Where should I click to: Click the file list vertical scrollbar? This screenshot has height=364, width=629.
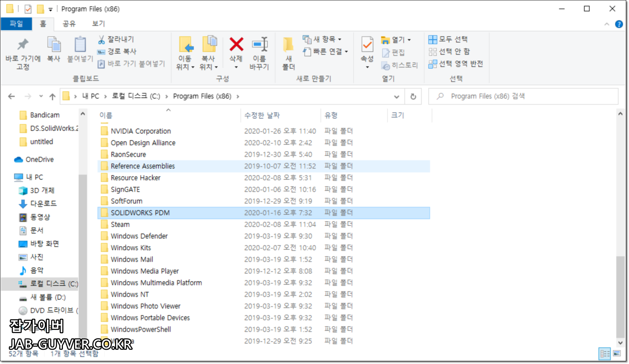620,296
